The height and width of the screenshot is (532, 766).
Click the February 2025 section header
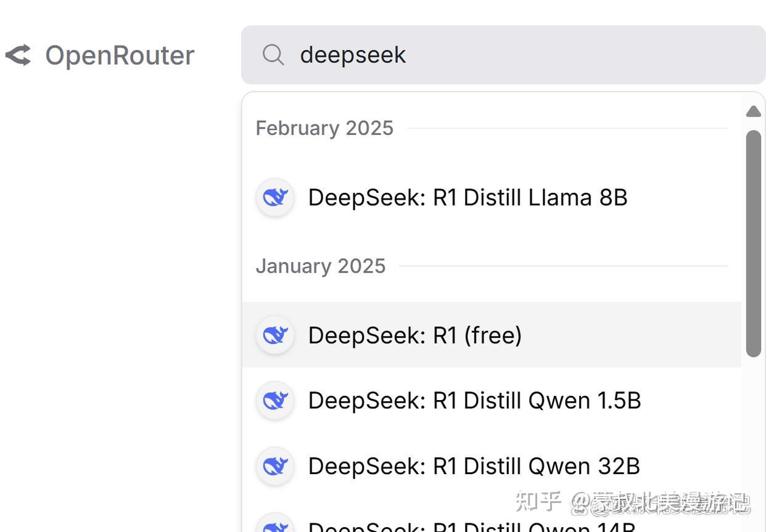[325, 128]
